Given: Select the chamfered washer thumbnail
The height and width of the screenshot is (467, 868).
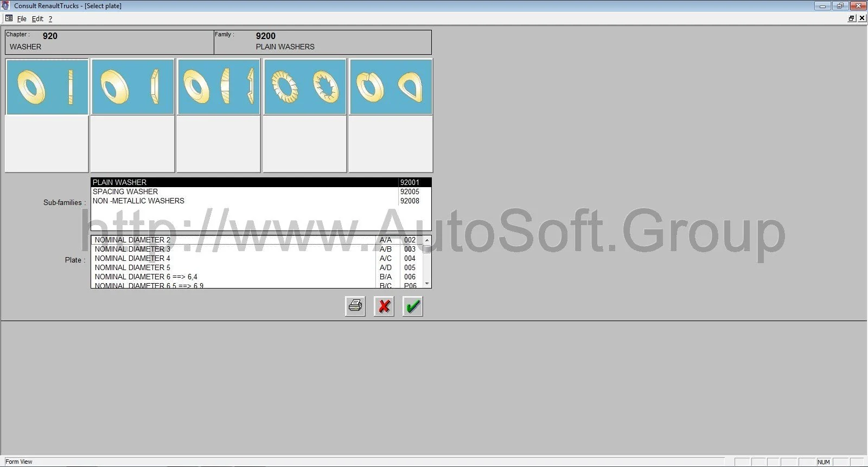Looking at the screenshot, I should click(133, 87).
